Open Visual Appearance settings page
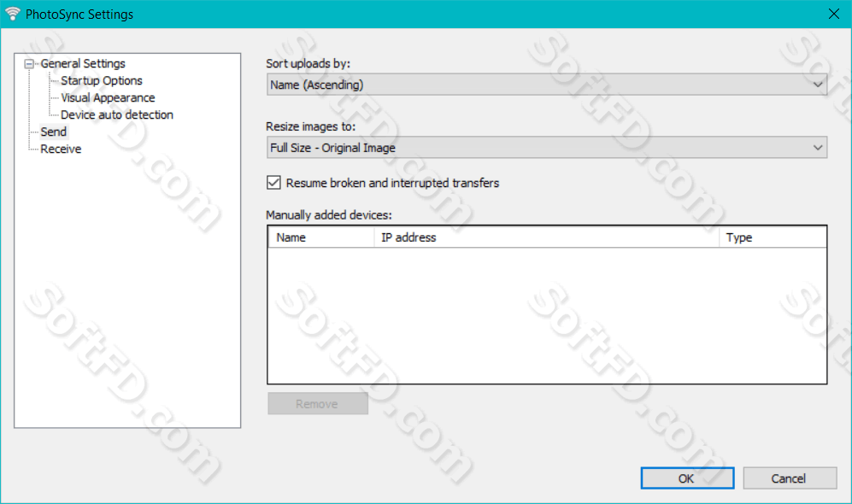 coord(108,97)
